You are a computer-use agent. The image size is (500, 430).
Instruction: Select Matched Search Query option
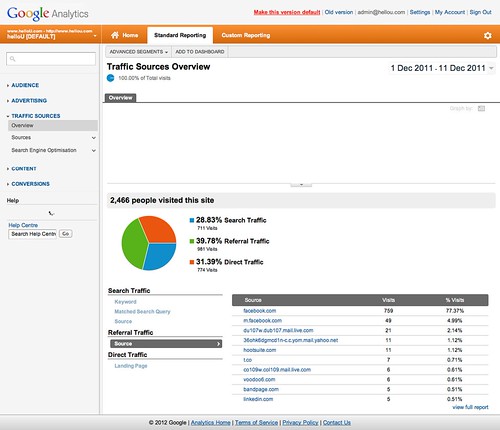tap(142, 312)
